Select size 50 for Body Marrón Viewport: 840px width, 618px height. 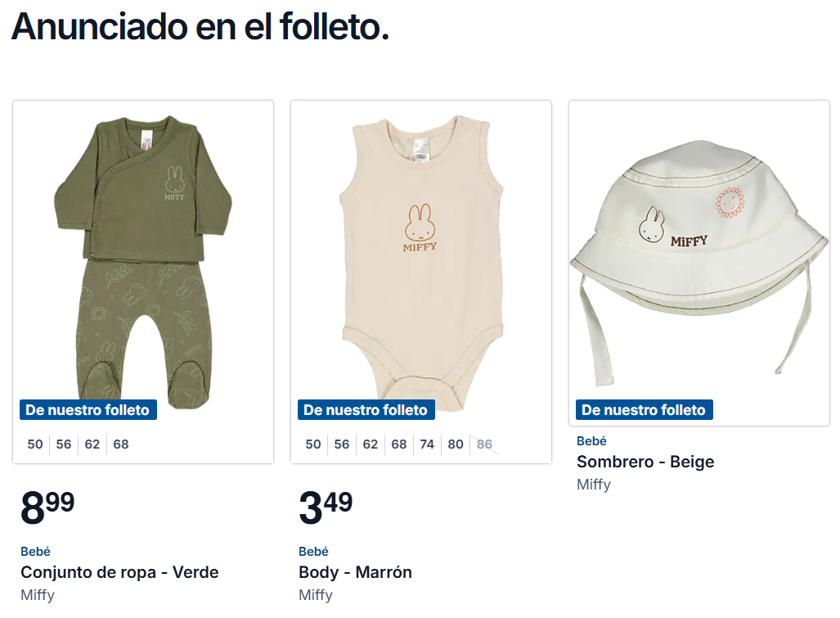pos(313,444)
